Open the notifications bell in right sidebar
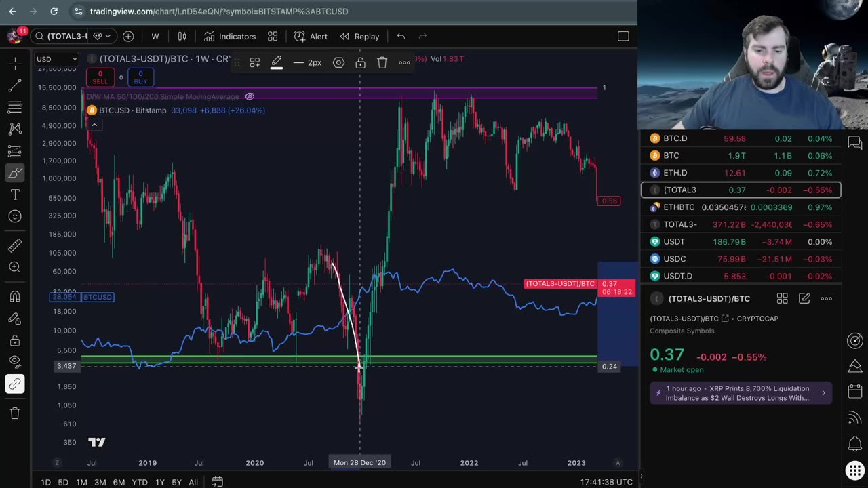 point(854,445)
